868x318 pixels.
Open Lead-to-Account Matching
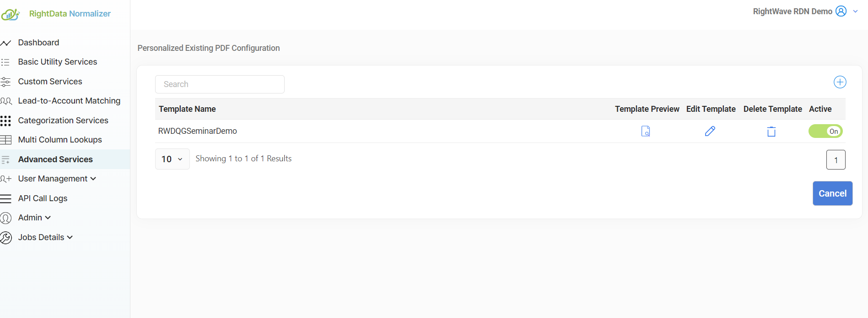coord(69,101)
